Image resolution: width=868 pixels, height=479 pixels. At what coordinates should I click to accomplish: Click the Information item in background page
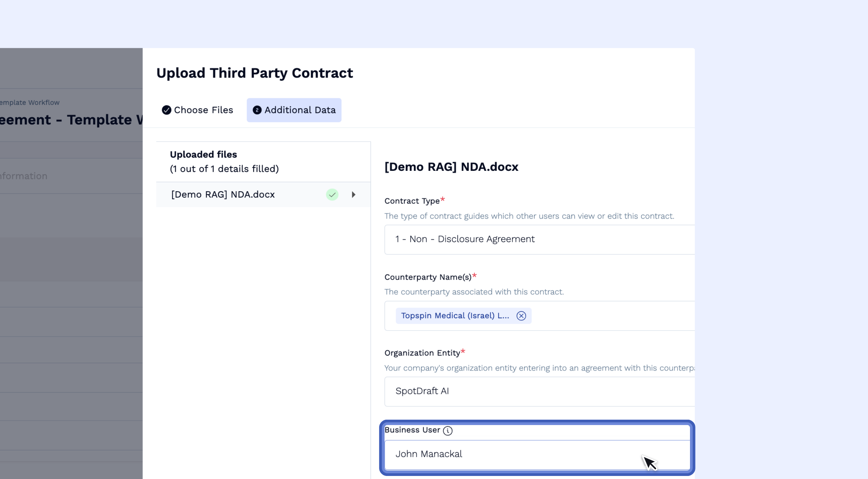pos(24,176)
